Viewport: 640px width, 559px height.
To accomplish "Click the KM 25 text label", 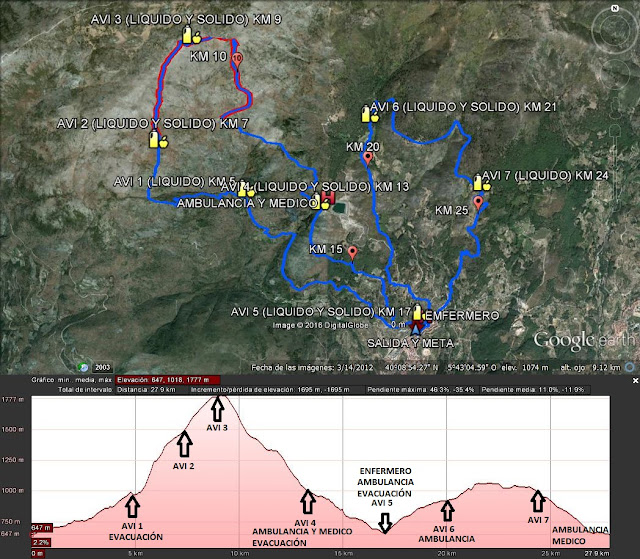I will coord(451,210).
